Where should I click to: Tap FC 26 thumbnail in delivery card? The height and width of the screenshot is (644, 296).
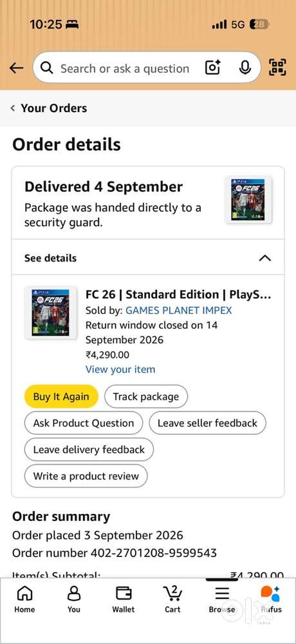click(x=248, y=200)
